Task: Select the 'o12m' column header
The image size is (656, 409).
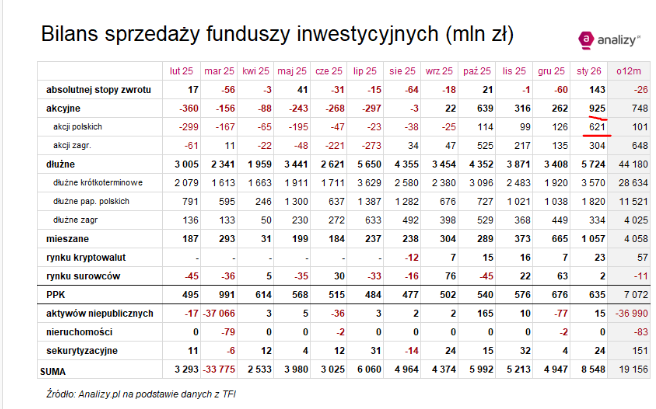Action: point(628,71)
